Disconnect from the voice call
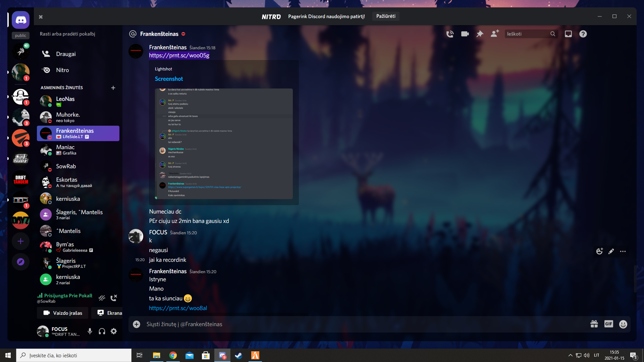Viewport: 644px width, 362px height. (114, 298)
